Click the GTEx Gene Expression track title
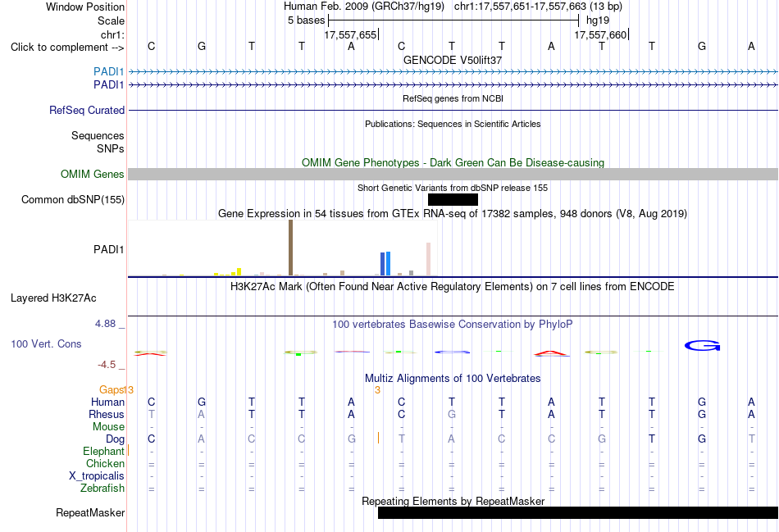Image resolution: width=779 pixels, height=532 pixels. tap(453, 214)
